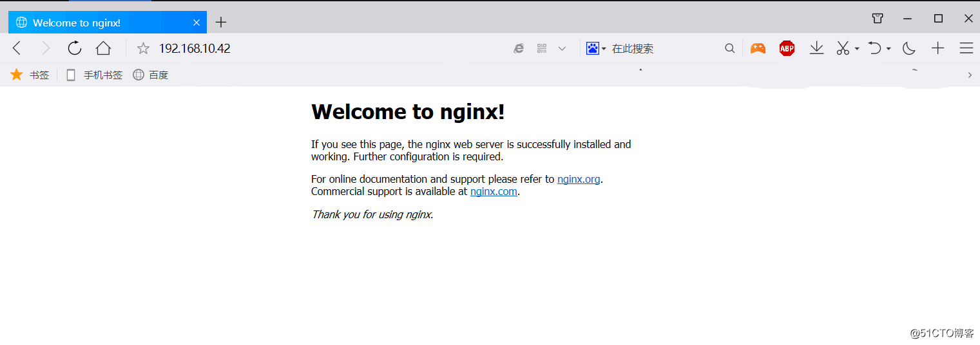The height and width of the screenshot is (345, 980).
Task: Click the magnifier search icon
Action: pos(729,48)
